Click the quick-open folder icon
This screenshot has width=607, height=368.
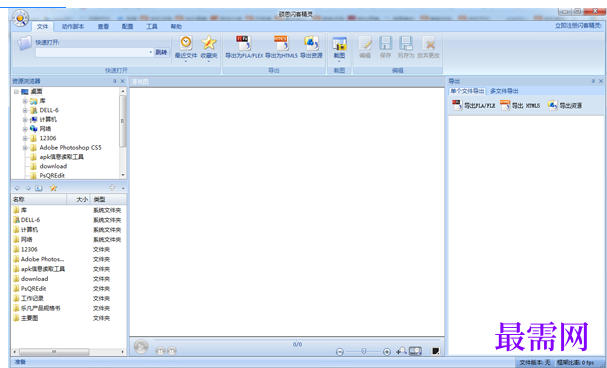point(25,43)
